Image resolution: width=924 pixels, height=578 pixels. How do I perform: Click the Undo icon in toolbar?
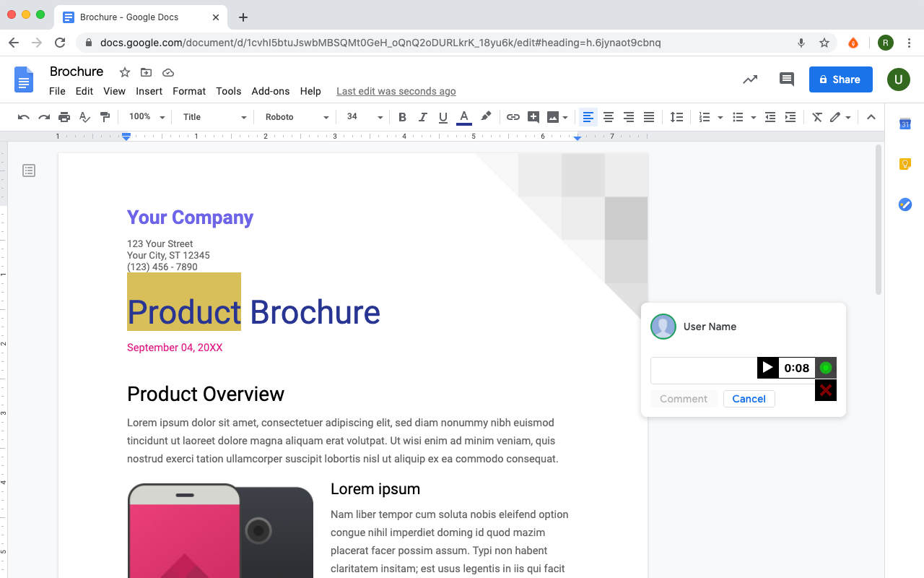pyautogui.click(x=24, y=117)
